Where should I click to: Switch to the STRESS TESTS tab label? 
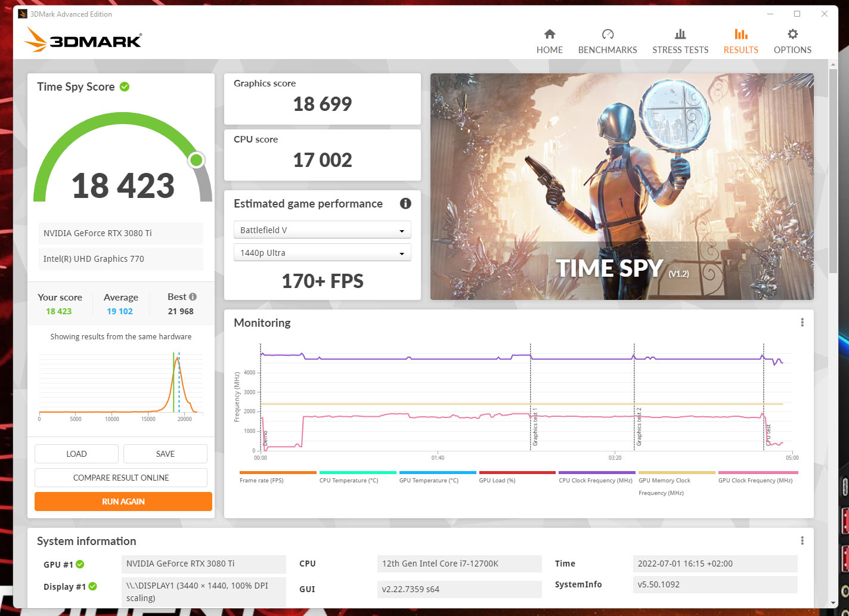[x=680, y=50]
